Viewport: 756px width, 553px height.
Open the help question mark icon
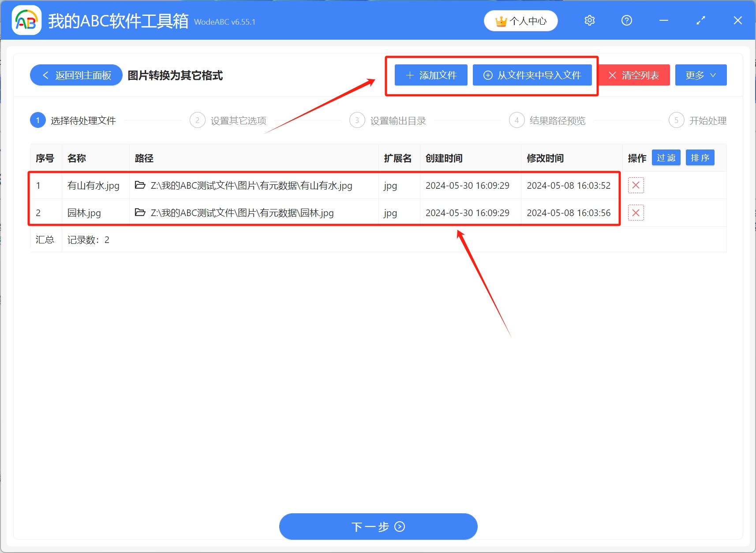point(626,21)
